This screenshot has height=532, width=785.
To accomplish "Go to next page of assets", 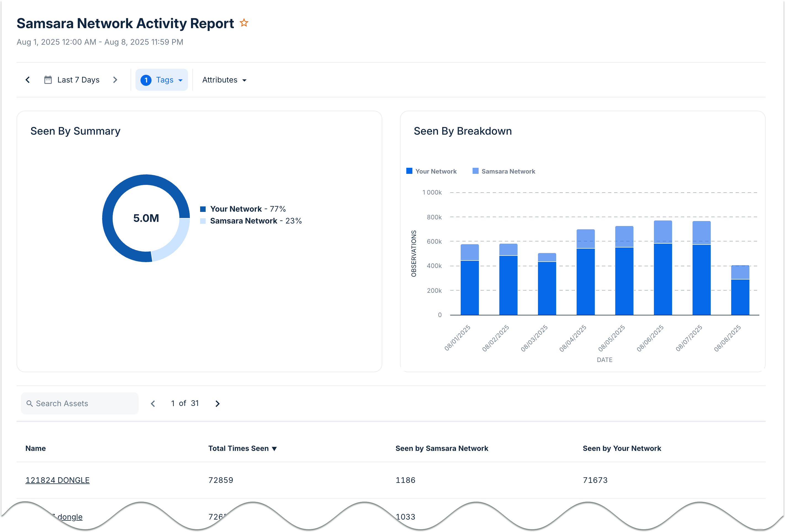I will point(217,403).
